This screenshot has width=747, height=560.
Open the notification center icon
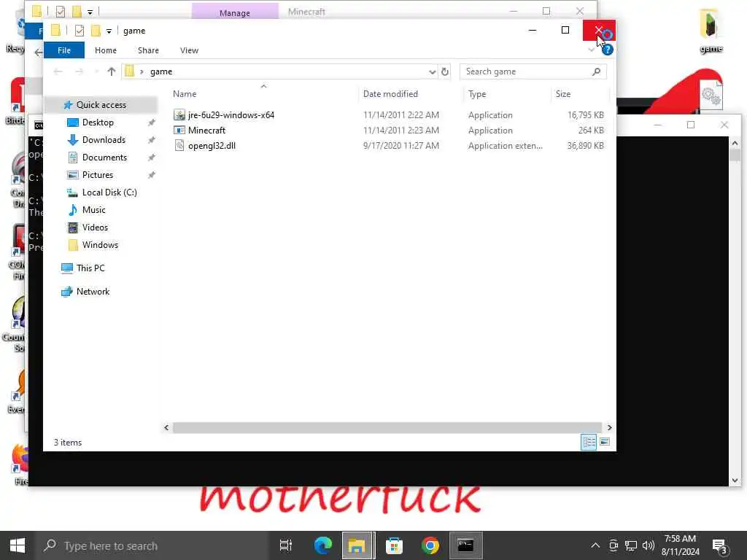click(x=719, y=546)
